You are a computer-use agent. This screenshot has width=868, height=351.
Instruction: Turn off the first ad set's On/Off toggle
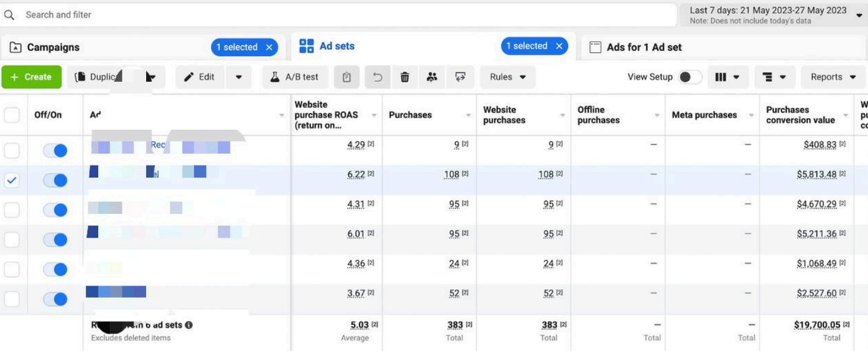pyautogui.click(x=56, y=150)
